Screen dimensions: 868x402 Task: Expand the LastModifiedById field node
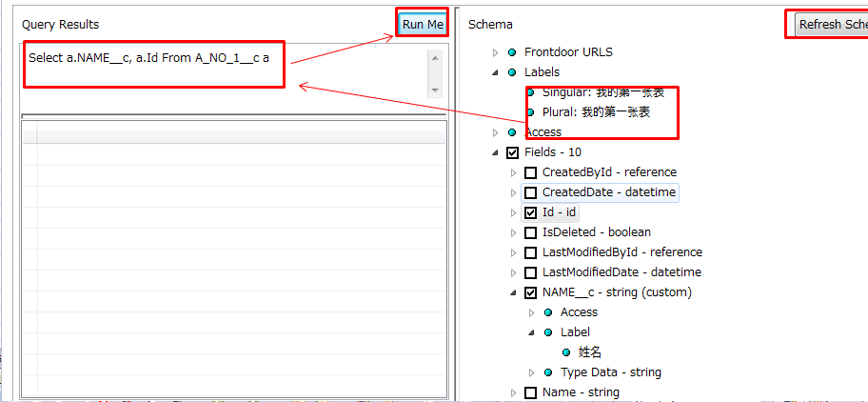coord(513,252)
